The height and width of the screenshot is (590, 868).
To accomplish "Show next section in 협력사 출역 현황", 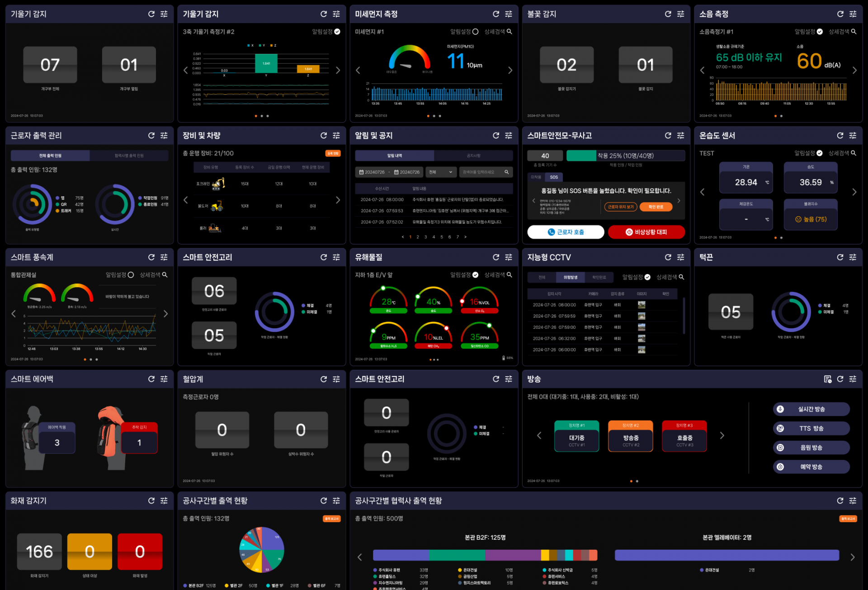I will pyautogui.click(x=852, y=557).
